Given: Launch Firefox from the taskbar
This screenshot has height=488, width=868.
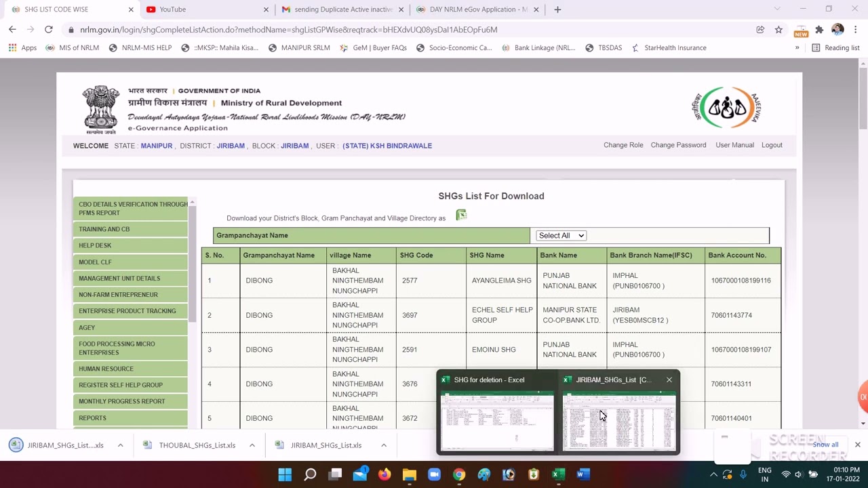Looking at the screenshot, I should (384, 474).
